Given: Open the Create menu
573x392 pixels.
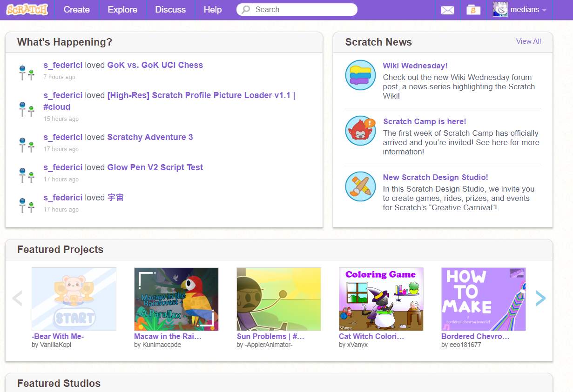Looking at the screenshot, I should pos(76,9).
